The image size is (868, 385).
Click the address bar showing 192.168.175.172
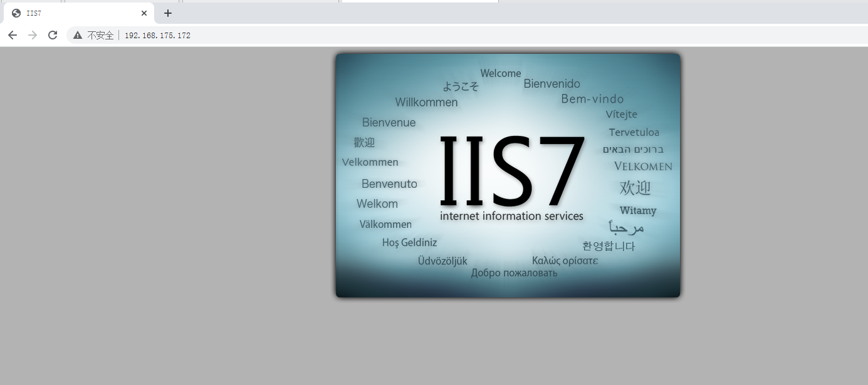point(466,35)
